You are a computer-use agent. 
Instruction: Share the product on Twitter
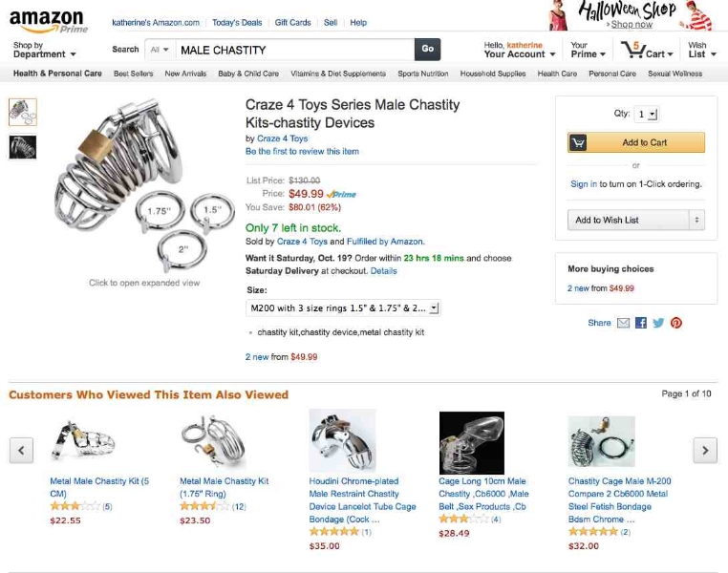point(658,323)
